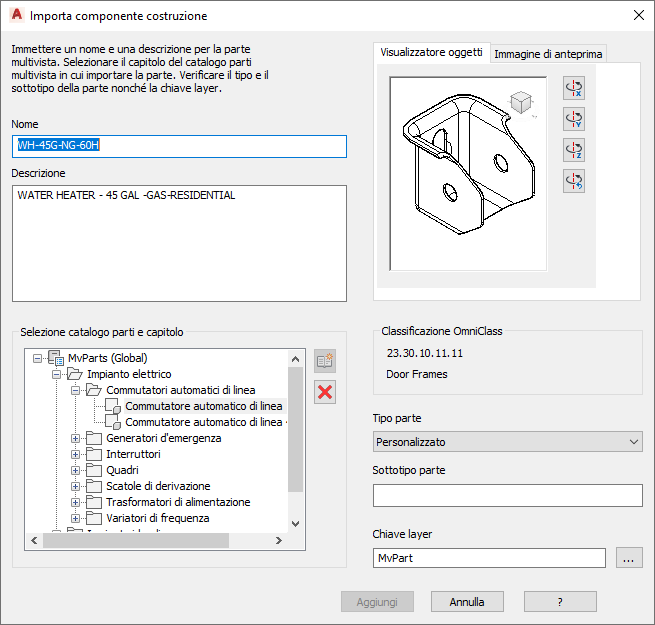Viewport: 655px width, 625px height.
Task: Select the Quadri folder in tree
Action: pyautogui.click(x=122, y=470)
